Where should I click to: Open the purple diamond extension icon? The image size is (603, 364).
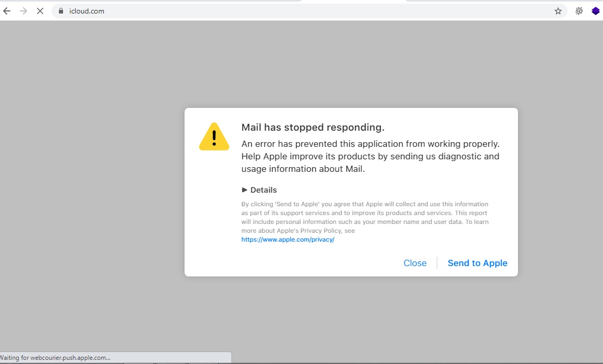(596, 11)
